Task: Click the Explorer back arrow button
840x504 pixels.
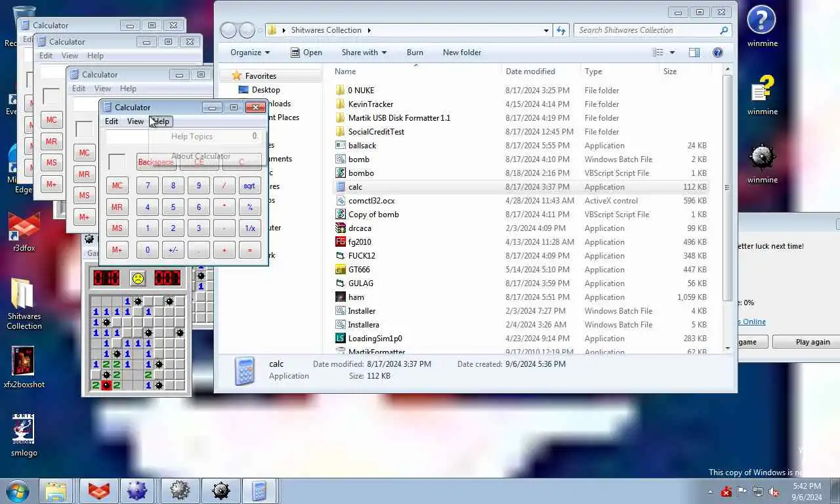Action: pos(228,30)
